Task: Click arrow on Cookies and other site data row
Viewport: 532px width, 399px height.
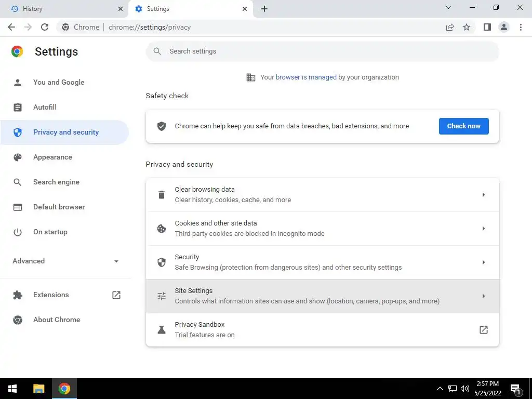Action: [484, 229]
